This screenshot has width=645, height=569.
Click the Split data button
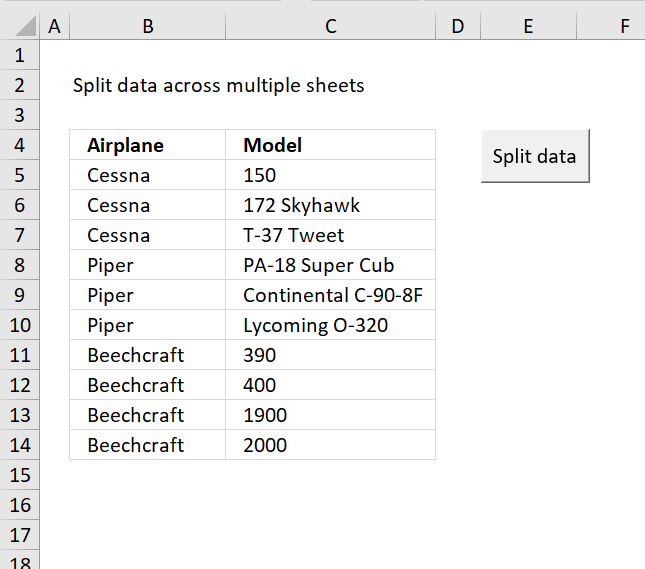click(535, 156)
